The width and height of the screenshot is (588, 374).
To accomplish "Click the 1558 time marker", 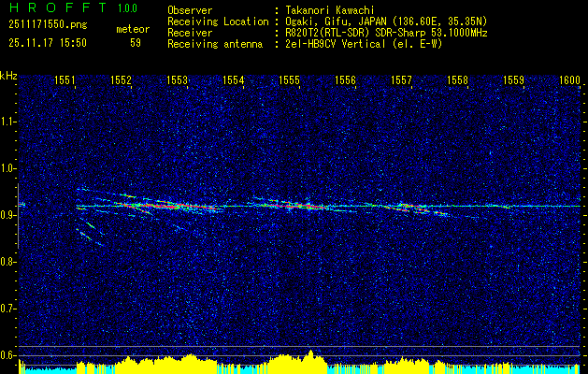I will pyautogui.click(x=457, y=79).
